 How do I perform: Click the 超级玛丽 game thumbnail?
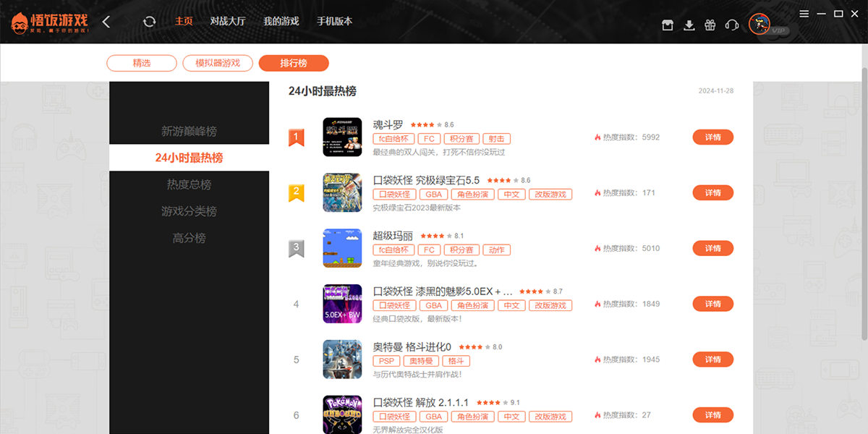342,248
